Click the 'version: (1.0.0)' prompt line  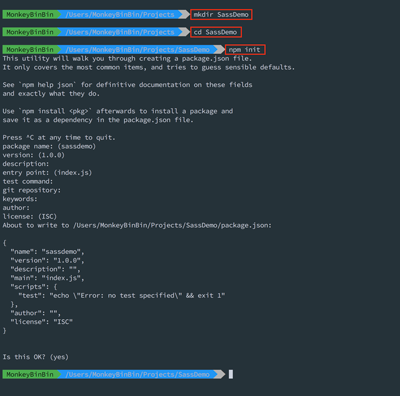point(34,155)
